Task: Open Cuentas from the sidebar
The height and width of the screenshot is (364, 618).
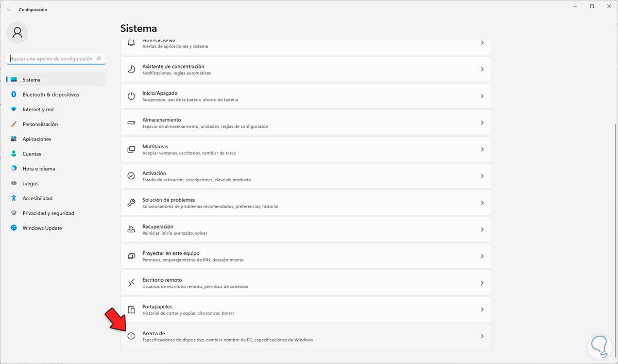Action: pos(31,154)
